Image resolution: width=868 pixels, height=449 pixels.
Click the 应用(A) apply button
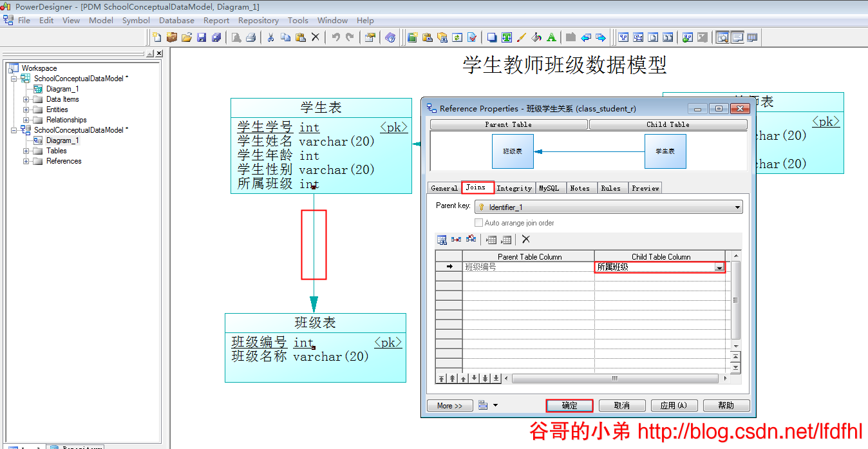[x=674, y=406]
